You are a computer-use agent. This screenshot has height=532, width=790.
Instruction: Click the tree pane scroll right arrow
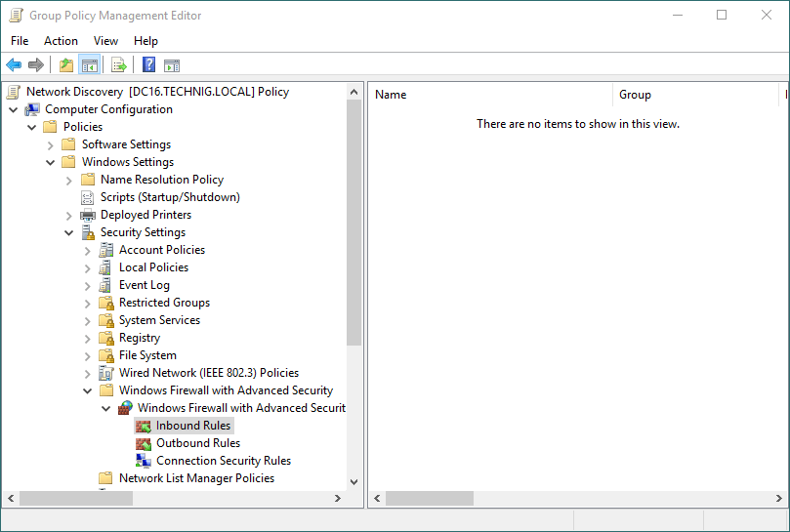(x=338, y=498)
